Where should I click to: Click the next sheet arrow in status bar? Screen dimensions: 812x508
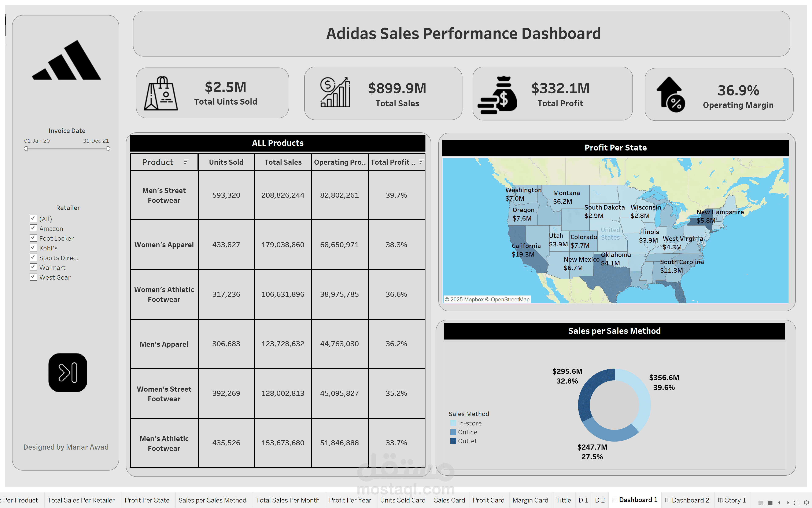point(788,503)
